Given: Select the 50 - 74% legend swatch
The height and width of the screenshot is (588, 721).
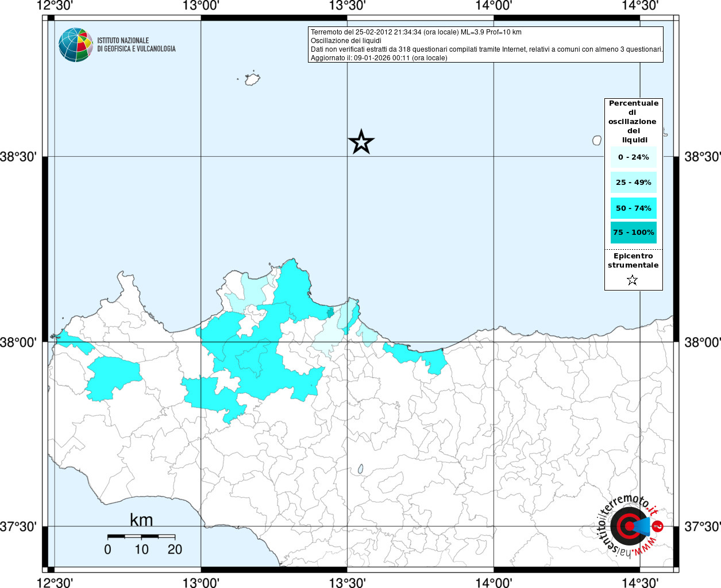Looking at the screenshot, I should pyautogui.click(x=634, y=208).
